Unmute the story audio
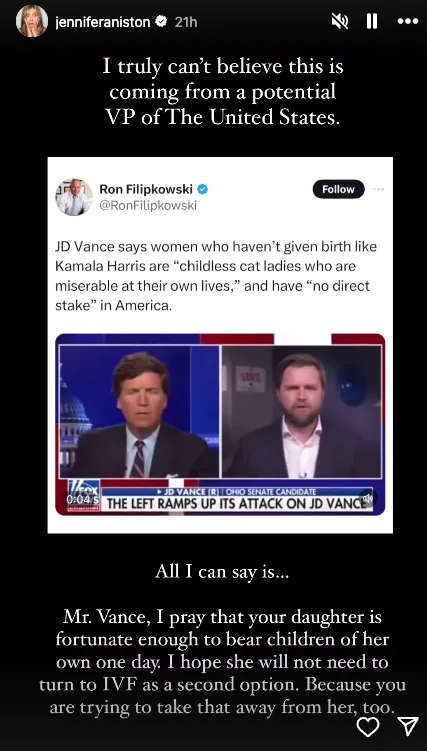Screen dimensions: 427x751 (340, 21)
